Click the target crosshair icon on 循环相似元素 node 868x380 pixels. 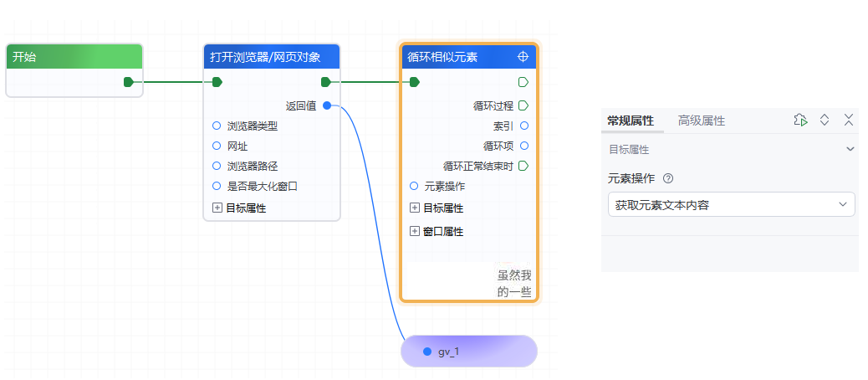523,57
